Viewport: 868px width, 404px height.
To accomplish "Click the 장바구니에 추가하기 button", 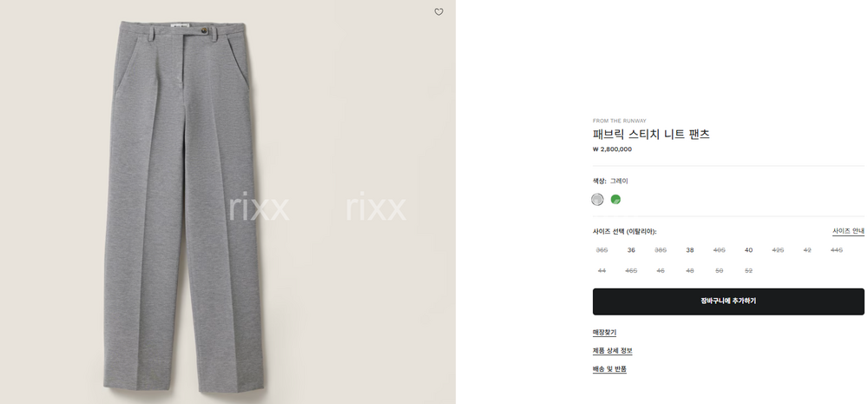I will (728, 301).
